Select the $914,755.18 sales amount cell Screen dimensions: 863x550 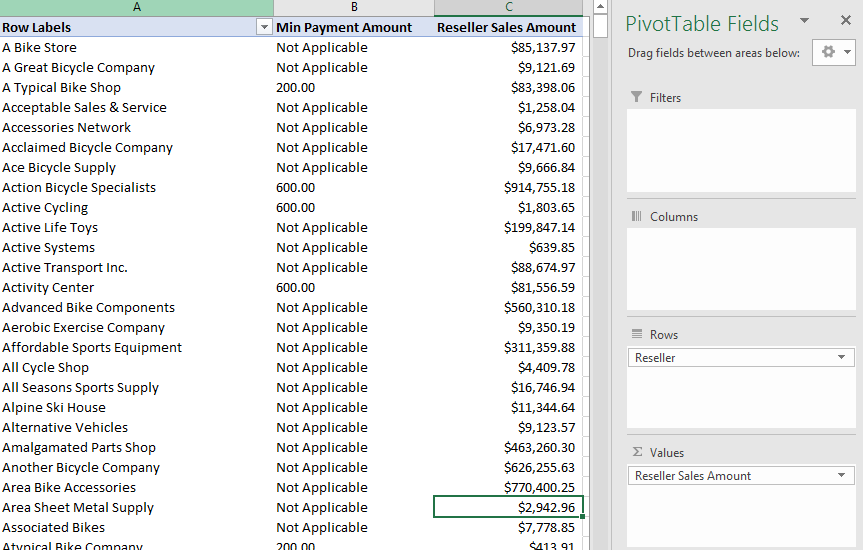539,188
